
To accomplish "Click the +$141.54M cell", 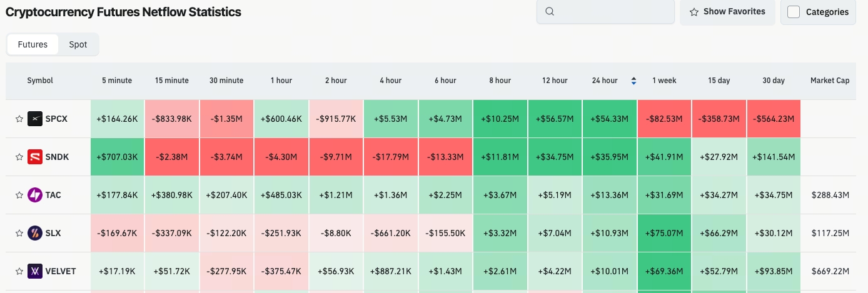I will click(774, 157).
